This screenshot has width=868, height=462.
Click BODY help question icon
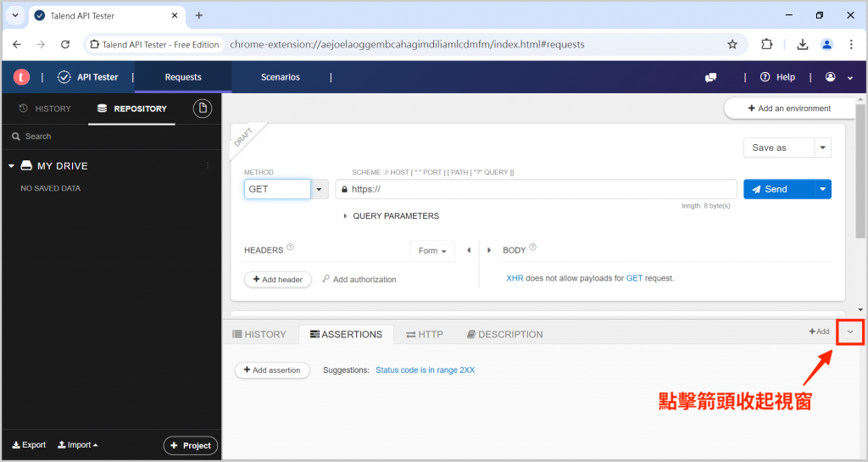[x=532, y=248]
